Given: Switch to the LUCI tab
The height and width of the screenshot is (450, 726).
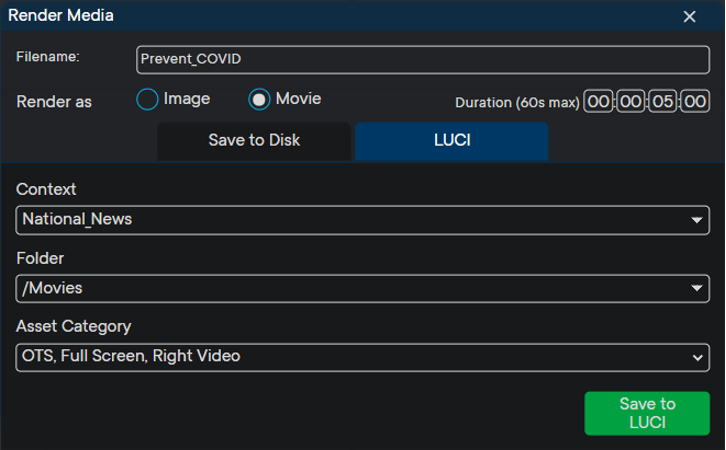Looking at the screenshot, I should 451,141.
